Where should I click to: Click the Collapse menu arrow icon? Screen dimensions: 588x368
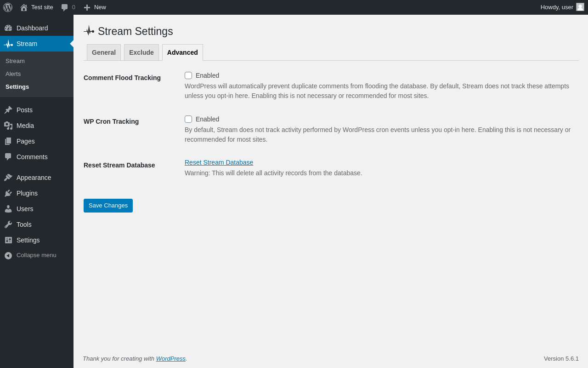pyautogui.click(x=8, y=255)
